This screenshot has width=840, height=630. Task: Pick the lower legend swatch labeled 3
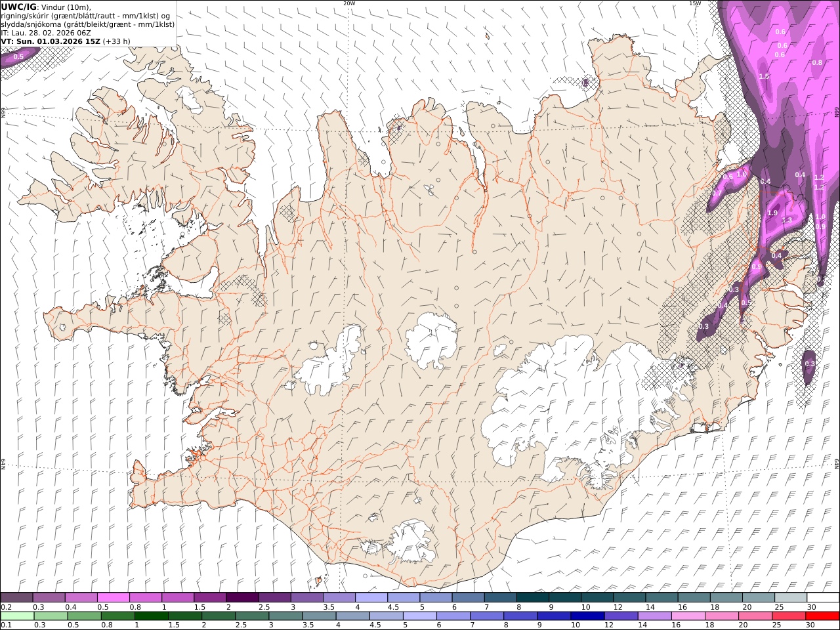285,616
